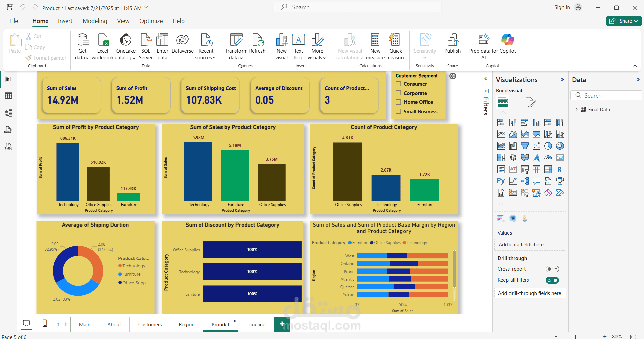
Task: Open the Share dropdown button
Action: 624,21
